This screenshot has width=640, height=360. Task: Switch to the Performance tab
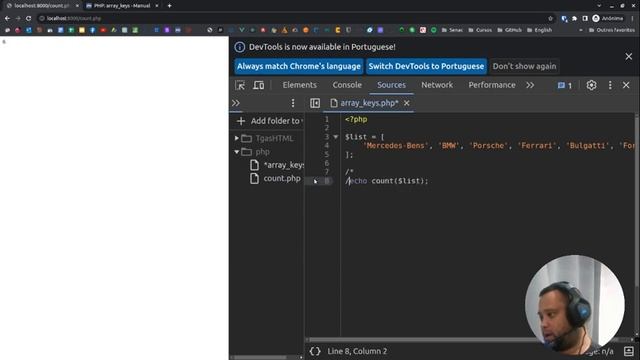coord(492,85)
